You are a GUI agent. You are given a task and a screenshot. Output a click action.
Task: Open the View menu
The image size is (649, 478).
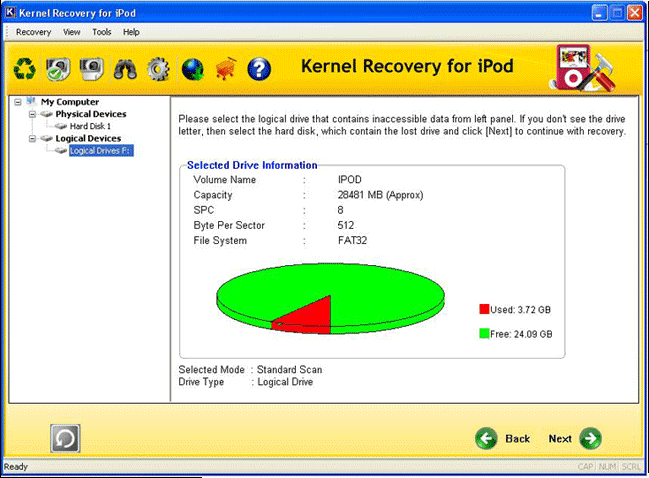(x=72, y=32)
